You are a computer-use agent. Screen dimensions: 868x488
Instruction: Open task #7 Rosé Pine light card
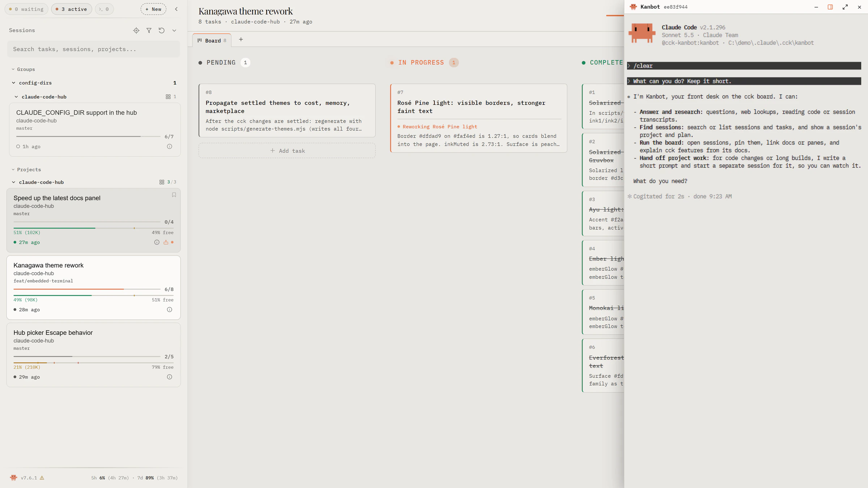click(x=479, y=118)
